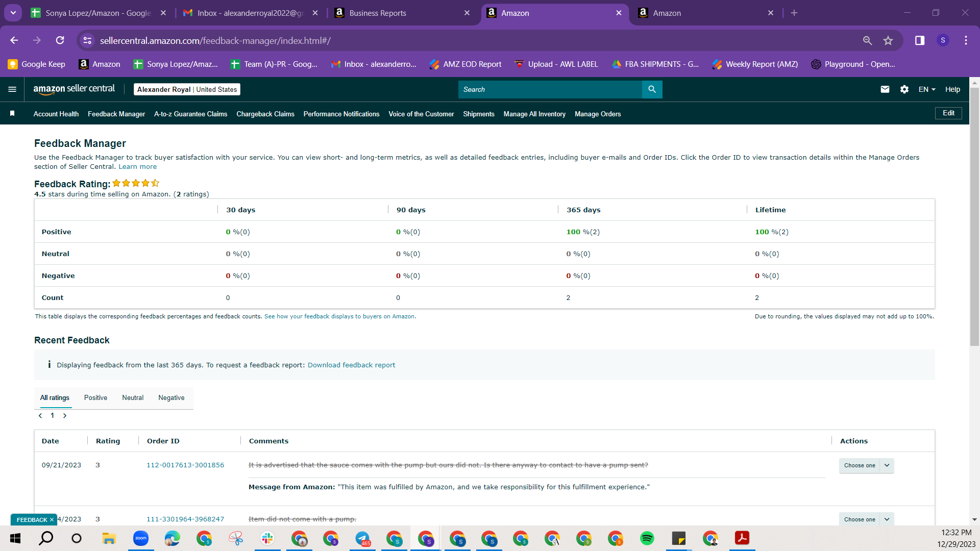The width and height of the screenshot is (980, 551).
Task: Click the page vertical scrollbar
Action: (974, 217)
